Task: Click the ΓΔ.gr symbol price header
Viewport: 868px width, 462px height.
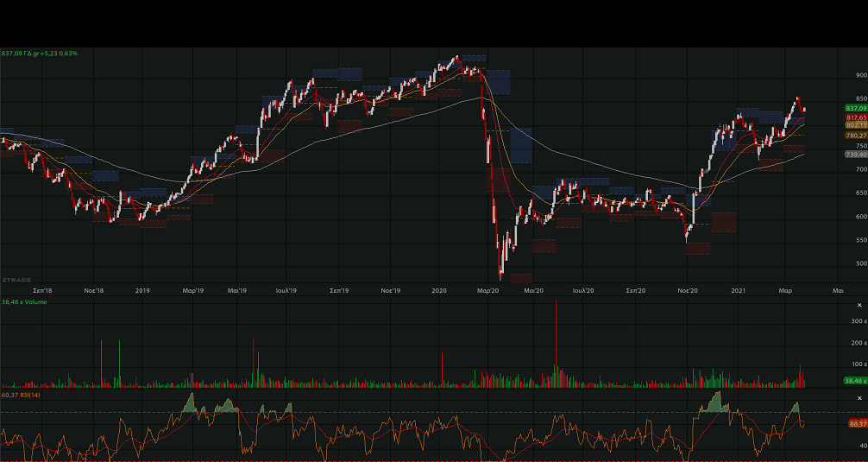Action: click(40, 54)
